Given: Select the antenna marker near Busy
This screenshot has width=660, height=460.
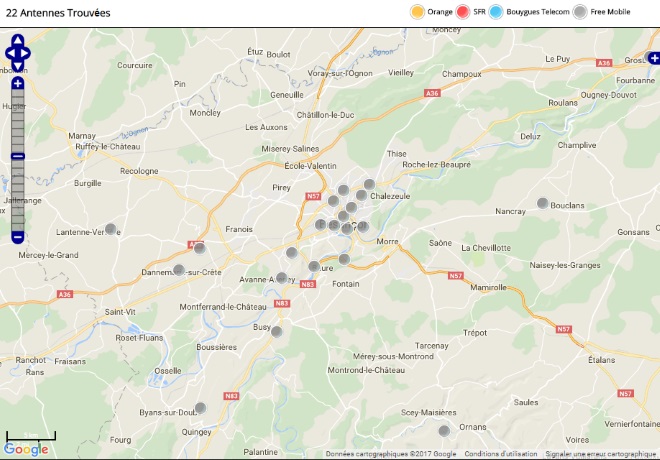Looking at the screenshot, I should [277, 331].
